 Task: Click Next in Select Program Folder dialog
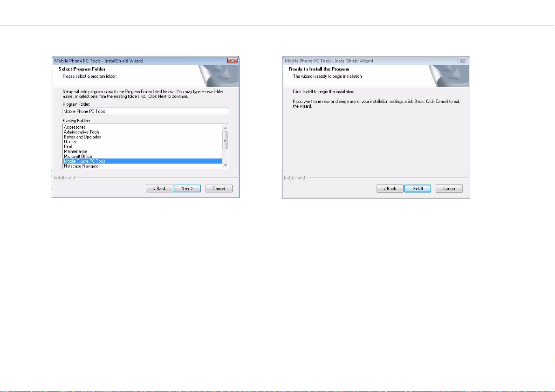pyautogui.click(x=187, y=189)
